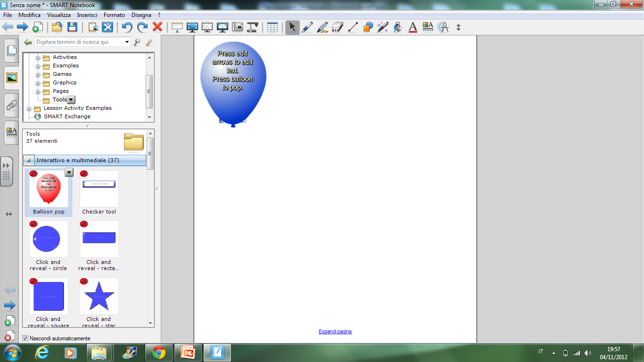Click the Paste clipboard icon
The image size is (644, 362).
(93, 27)
